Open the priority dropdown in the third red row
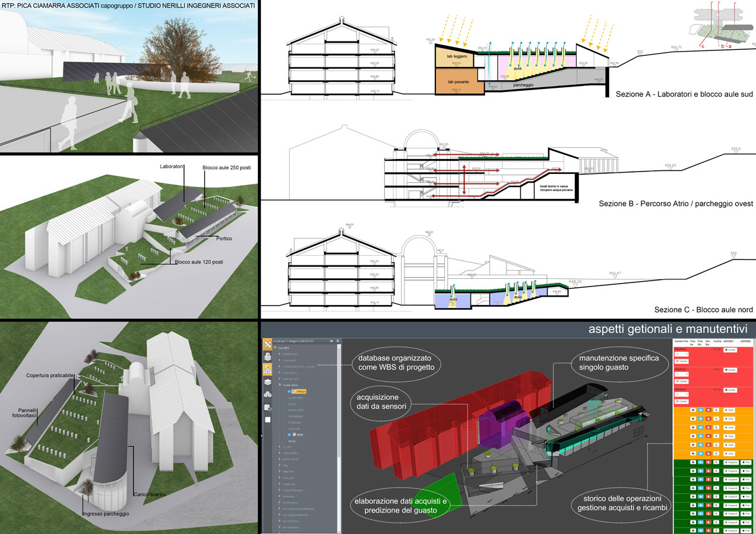 click(x=682, y=395)
